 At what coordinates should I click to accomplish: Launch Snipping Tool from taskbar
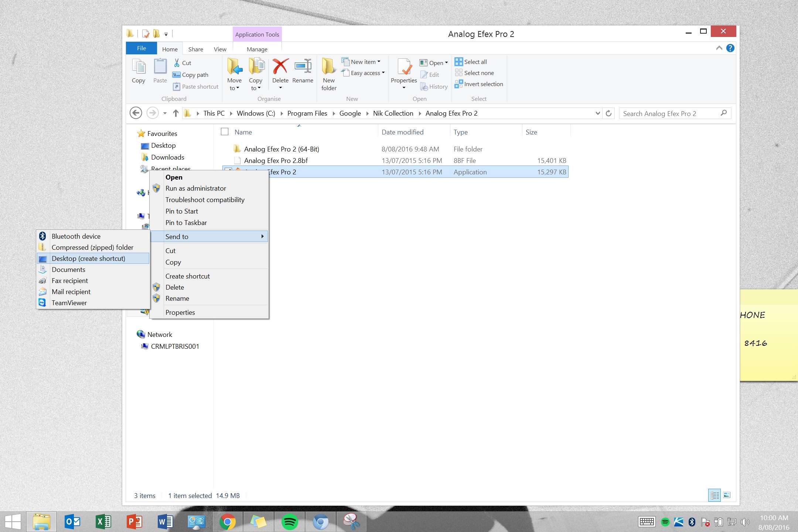tap(352, 522)
